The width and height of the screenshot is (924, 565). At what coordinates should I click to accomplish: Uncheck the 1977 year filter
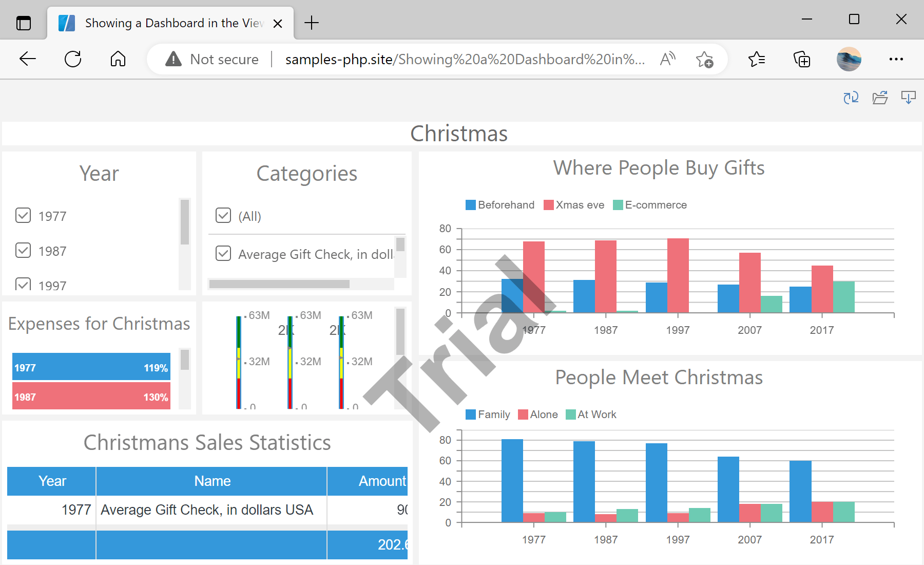click(23, 215)
